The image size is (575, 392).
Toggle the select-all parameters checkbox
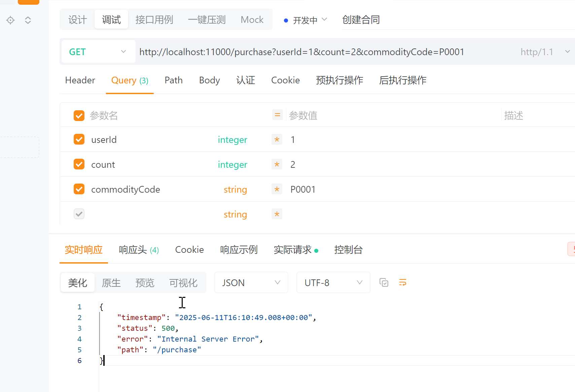tap(79, 116)
